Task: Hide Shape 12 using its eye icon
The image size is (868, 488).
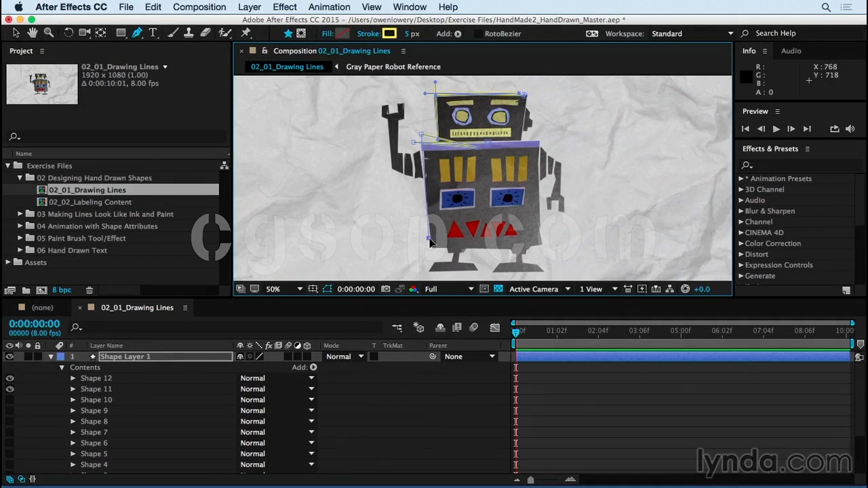Action: pos(9,378)
